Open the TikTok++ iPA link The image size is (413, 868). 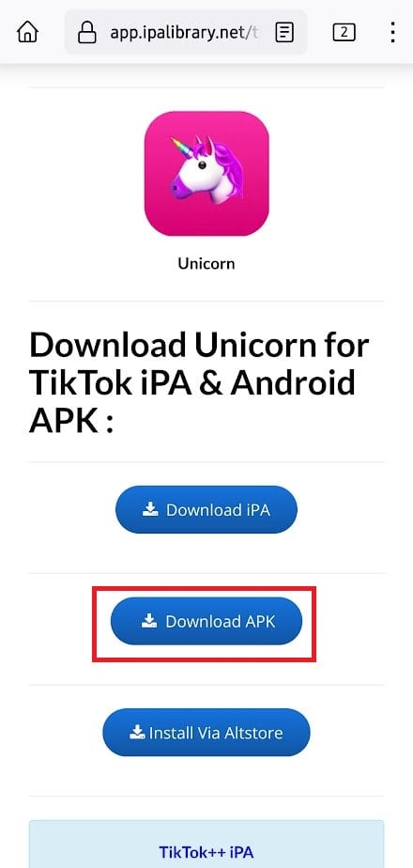tap(206, 851)
